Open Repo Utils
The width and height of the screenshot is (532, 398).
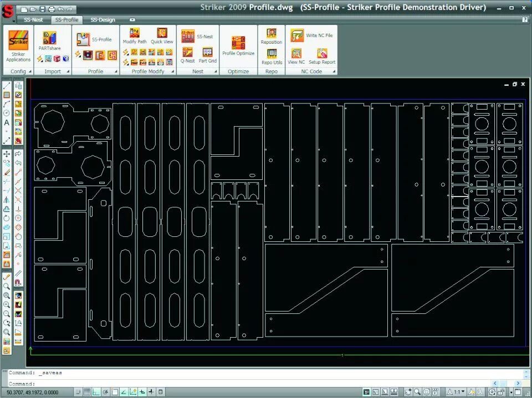point(272,56)
